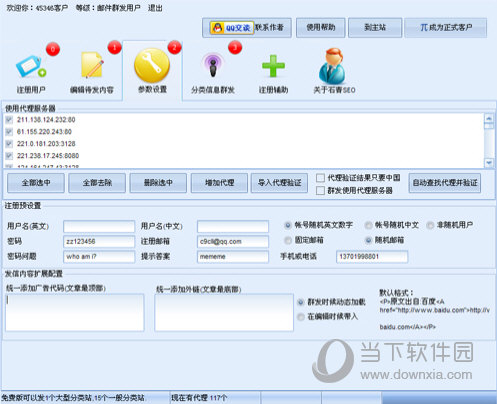Click the 手机或电话 number field

coord(372,257)
